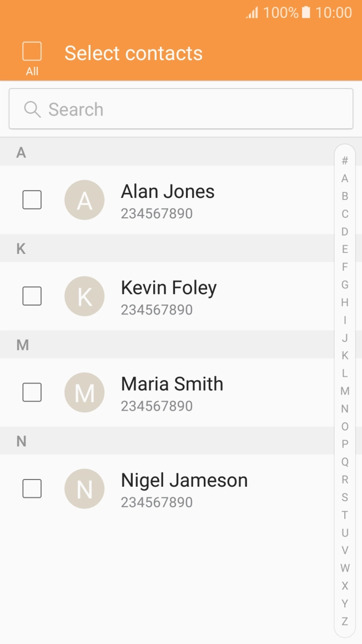Select Alan Jones checkbox

pyautogui.click(x=32, y=200)
